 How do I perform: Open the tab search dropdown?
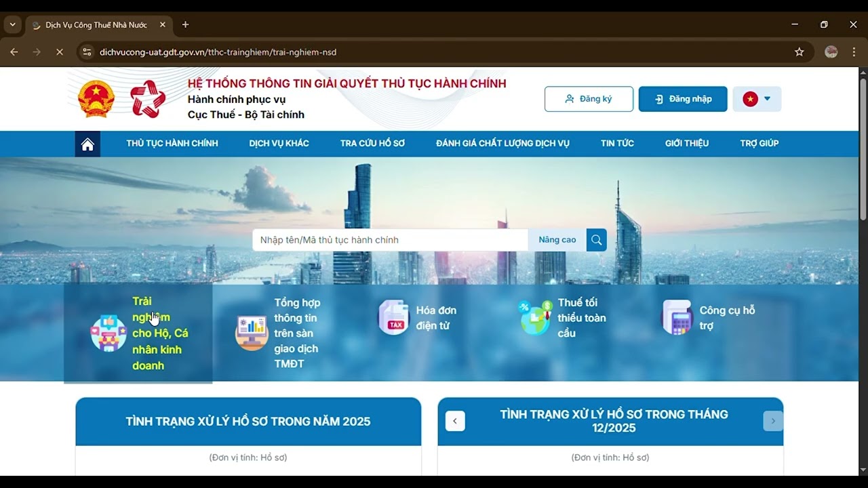click(12, 25)
